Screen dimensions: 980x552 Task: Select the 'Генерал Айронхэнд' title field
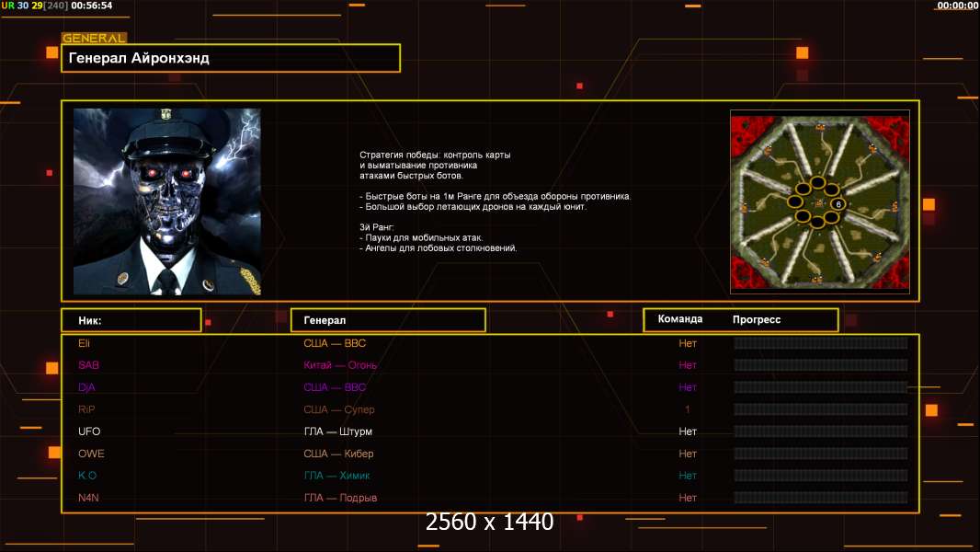231,58
